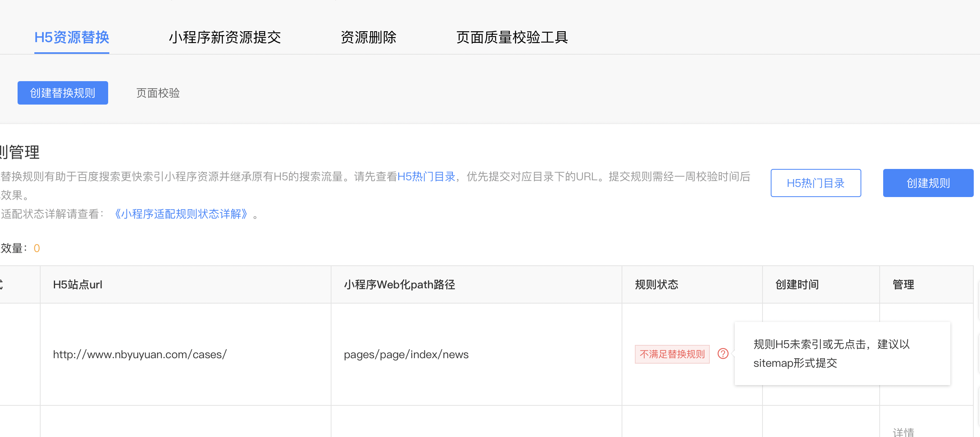Viewport: 980px width, 437px height.
Task: Open the 小程序新资源提交 tab
Action: [x=225, y=37]
